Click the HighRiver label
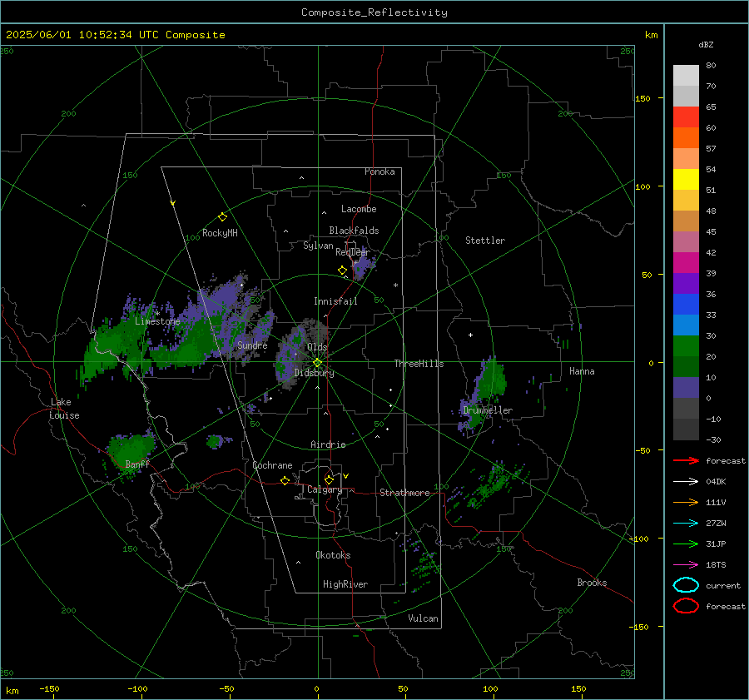This screenshot has height=700, width=749. [345, 584]
